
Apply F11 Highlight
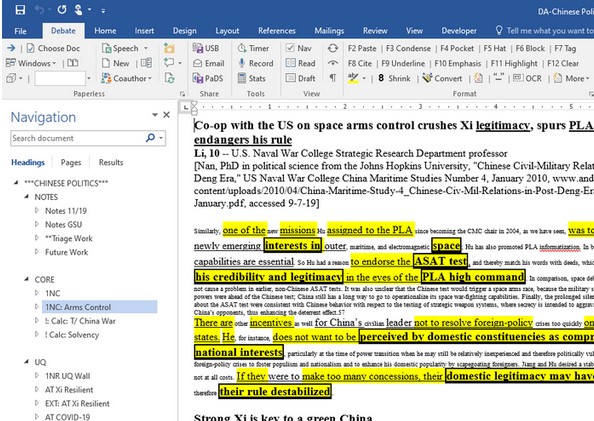[x=514, y=63]
